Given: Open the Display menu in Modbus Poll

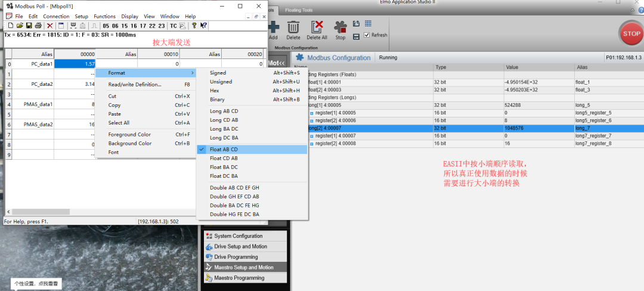Looking at the screenshot, I should (x=130, y=17).
